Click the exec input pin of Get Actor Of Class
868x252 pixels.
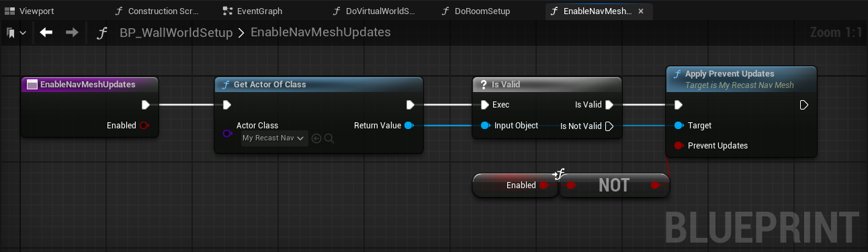[x=227, y=105]
